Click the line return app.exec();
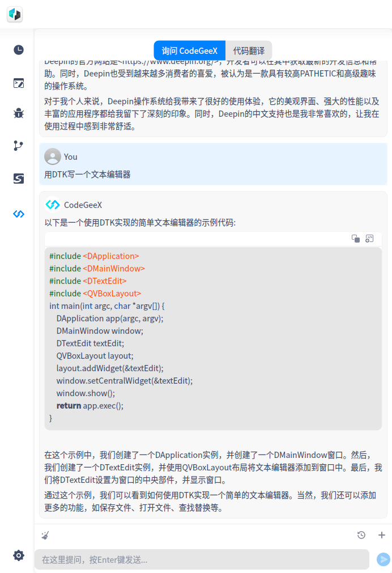The height and width of the screenshot is (573, 392). (x=90, y=406)
